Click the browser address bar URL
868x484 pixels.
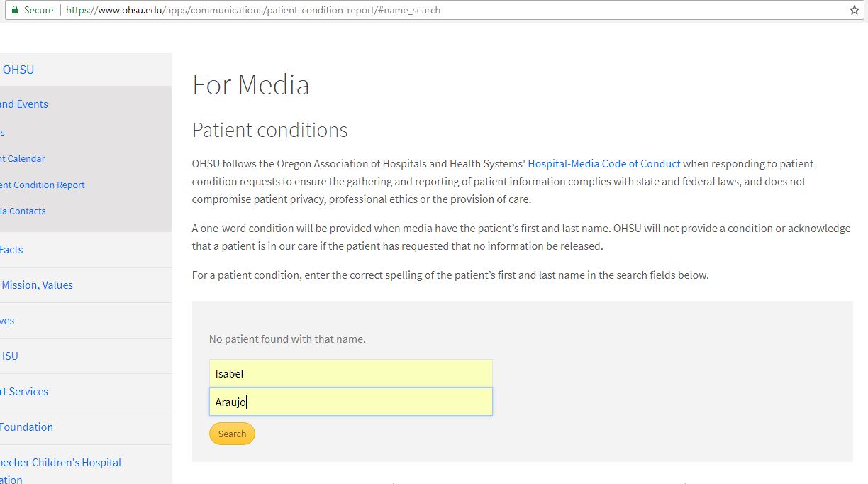[253, 10]
